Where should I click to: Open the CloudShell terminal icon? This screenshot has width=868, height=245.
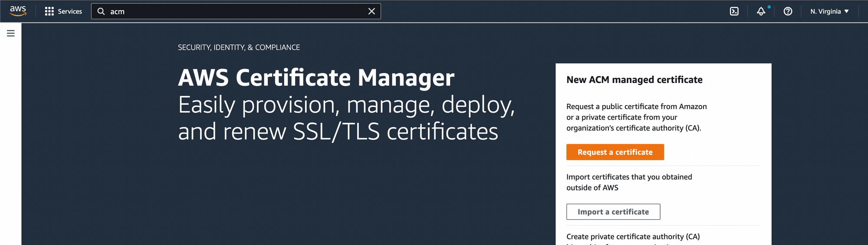point(734,11)
